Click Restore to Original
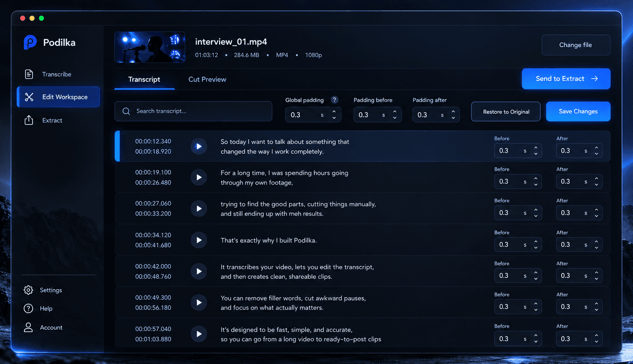This screenshot has width=633, height=364. coord(506,112)
